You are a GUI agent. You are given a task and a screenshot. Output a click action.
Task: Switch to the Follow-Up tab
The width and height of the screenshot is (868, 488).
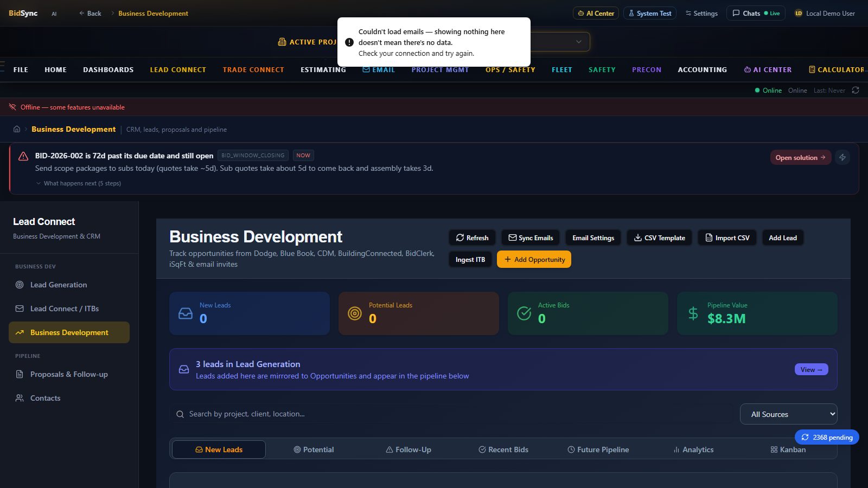tap(409, 450)
